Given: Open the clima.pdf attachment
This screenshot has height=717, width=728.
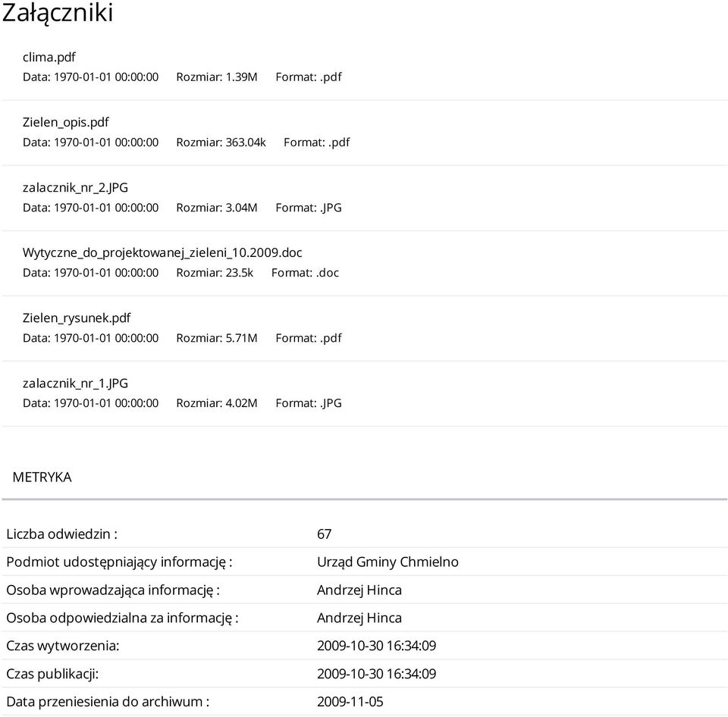Looking at the screenshot, I should pyautogui.click(x=49, y=57).
